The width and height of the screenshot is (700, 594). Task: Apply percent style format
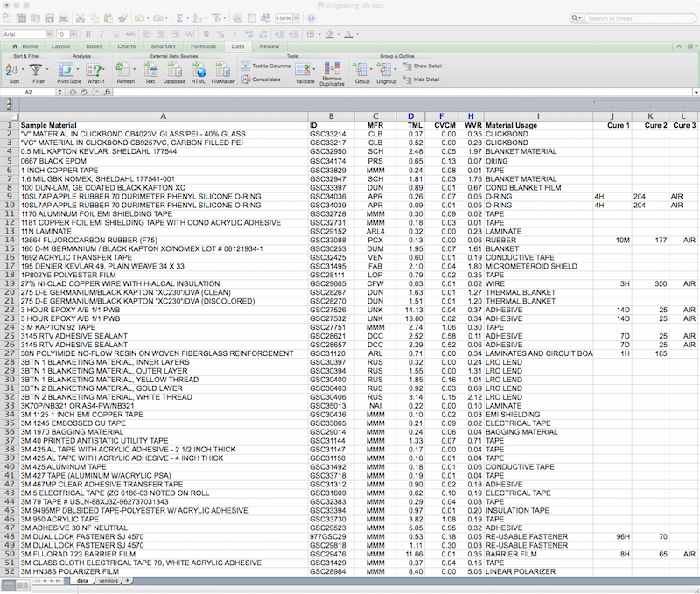(x=220, y=34)
